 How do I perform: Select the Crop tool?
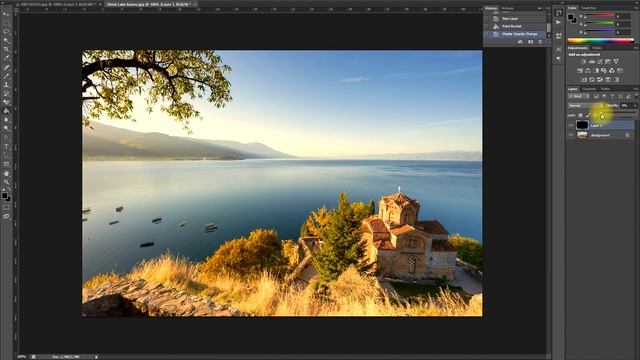(6, 49)
